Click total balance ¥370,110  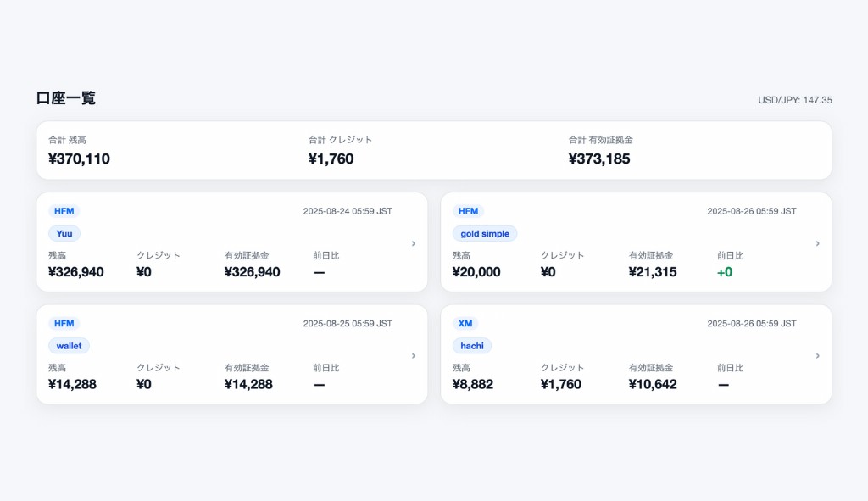[79, 159]
